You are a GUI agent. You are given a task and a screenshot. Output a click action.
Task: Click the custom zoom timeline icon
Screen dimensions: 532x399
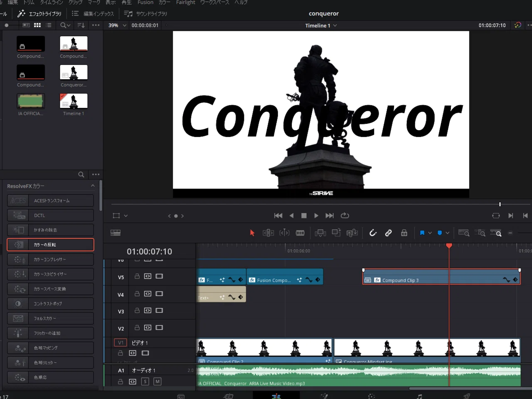tap(496, 233)
